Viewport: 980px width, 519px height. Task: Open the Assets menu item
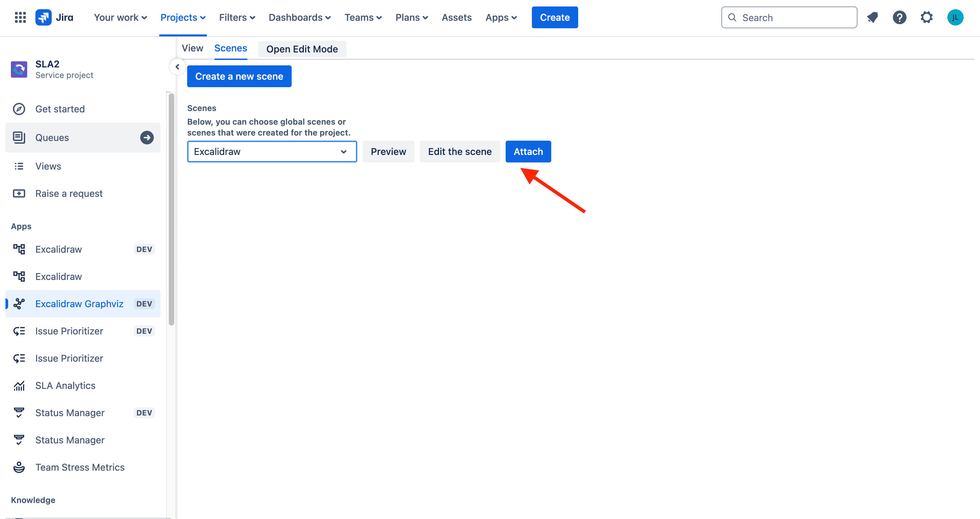click(457, 17)
